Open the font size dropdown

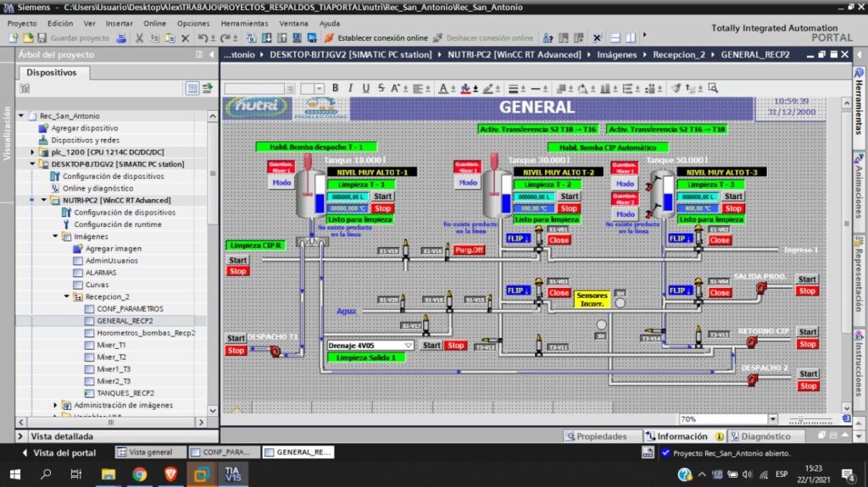pyautogui.click(x=320, y=89)
